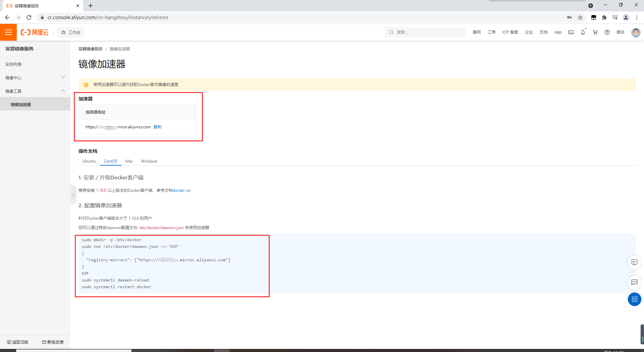Switch to CentOS tab

[111, 161]
